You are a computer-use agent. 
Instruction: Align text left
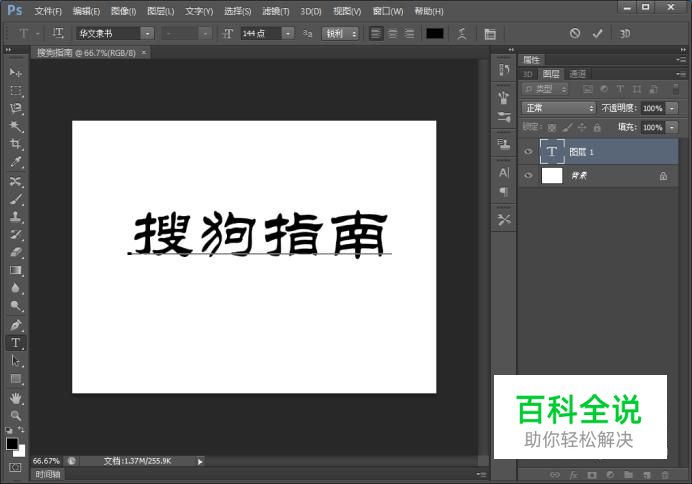(x=376, y=34)
